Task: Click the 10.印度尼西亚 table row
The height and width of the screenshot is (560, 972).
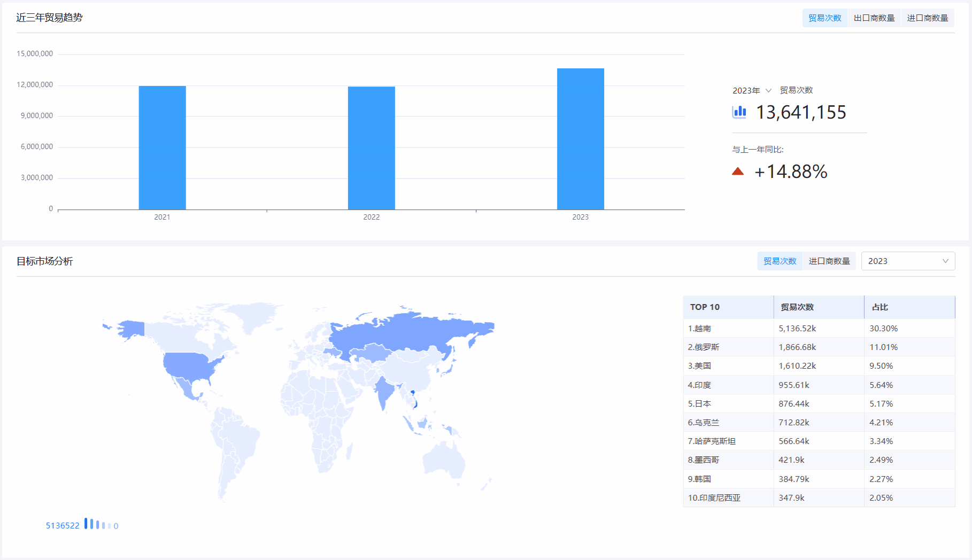Action: (x=819, y=497)
